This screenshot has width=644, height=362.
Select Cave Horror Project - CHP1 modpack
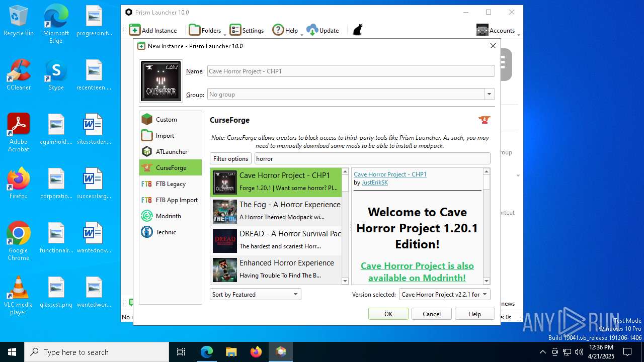[x=276, y=182]
